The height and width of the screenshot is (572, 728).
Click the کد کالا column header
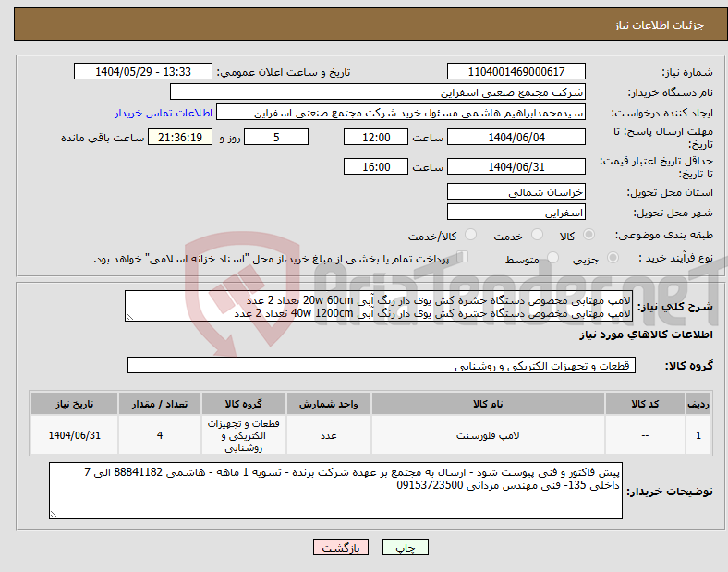(x=645, y=404)
